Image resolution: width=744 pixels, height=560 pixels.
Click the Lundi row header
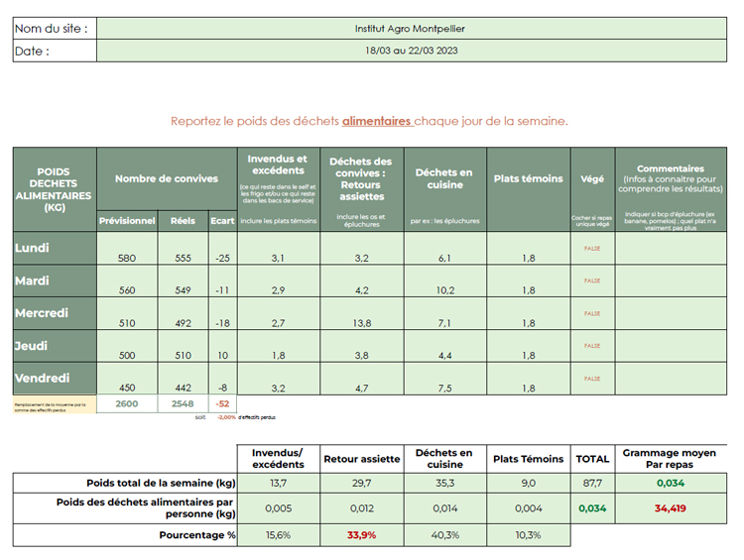pyautogui.click(x=55, y=248)
